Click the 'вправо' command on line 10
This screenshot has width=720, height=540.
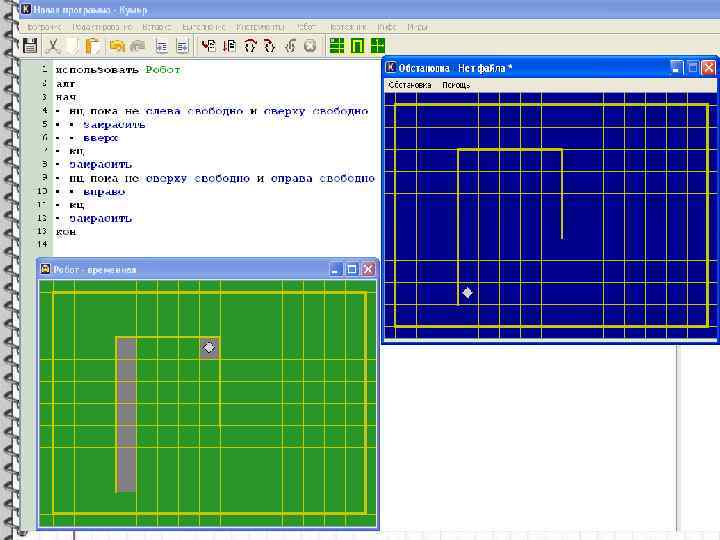pos(104,191)
